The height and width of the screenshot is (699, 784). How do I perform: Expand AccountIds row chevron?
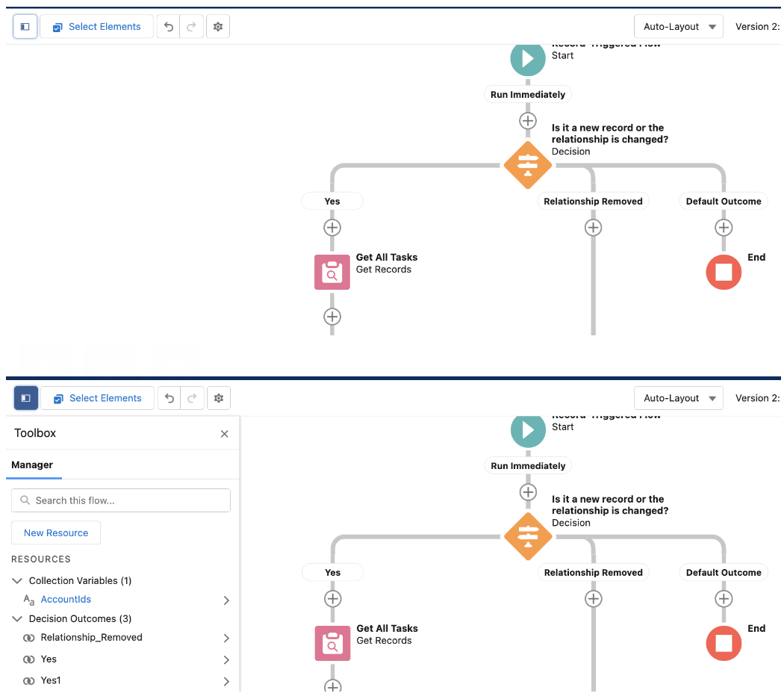tap(226, 600)
